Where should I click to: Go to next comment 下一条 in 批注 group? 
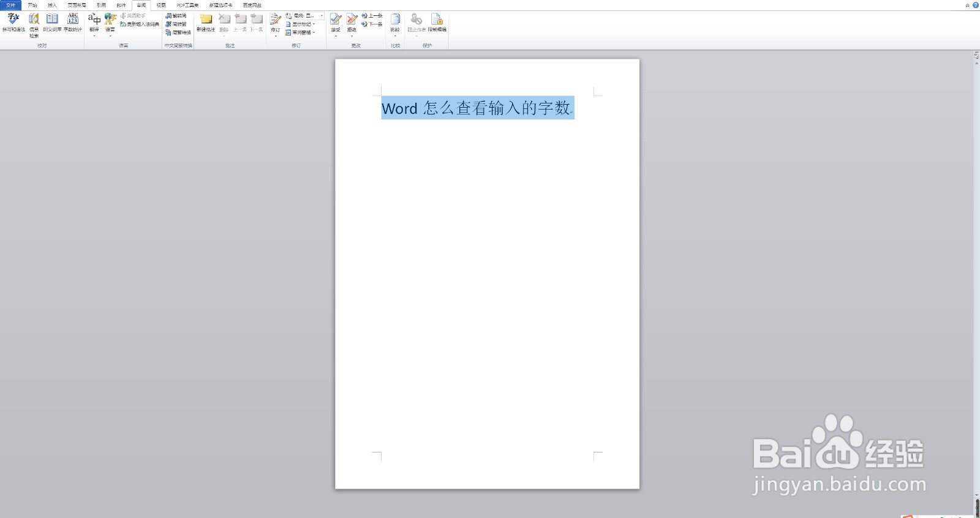(x=257, y=23)
